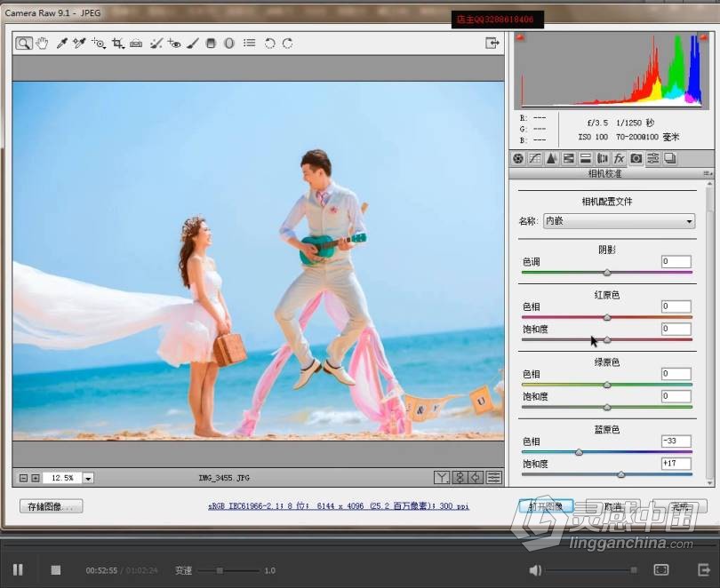Select the Graduated Filter tool
The image size is (720, 588).
211,44
